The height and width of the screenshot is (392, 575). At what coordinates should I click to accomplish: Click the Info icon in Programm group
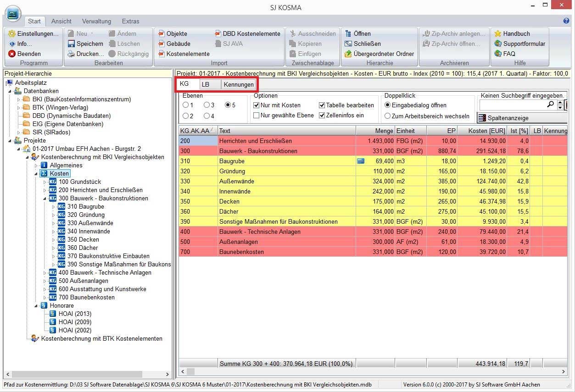click(x=12, y=44)
